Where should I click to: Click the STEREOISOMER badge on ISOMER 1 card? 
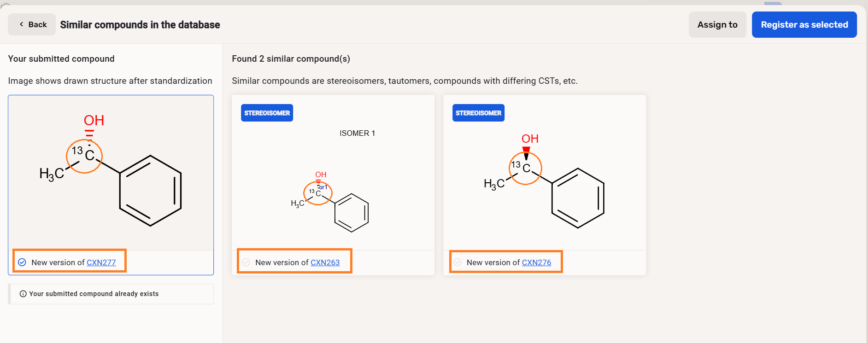267,113
